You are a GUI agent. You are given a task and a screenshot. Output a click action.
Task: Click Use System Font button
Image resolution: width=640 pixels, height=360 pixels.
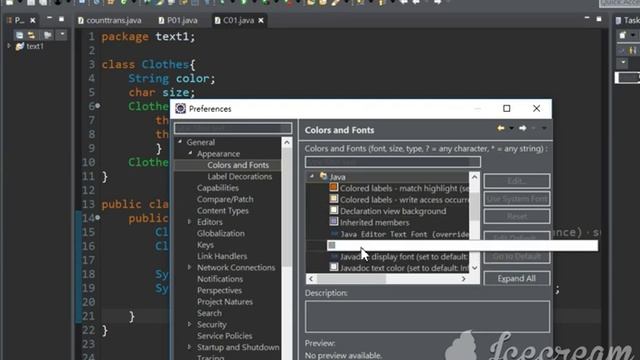[x=517, y=199]
